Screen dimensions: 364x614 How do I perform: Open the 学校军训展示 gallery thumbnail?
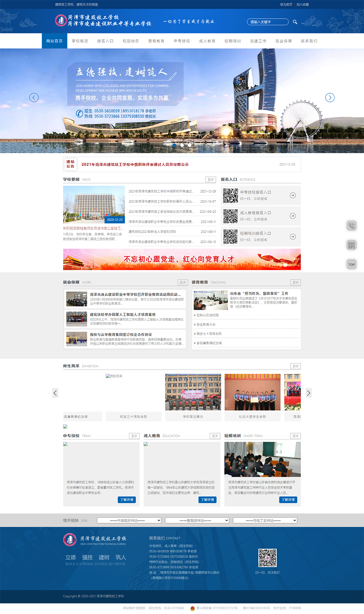[193, 393]
